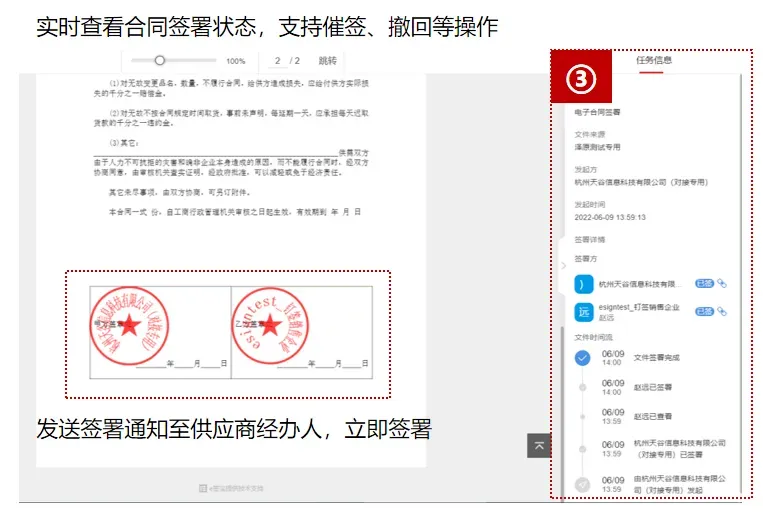Click the esigntest_打签销售企业 signer name
The image size is (763, 520).
639,307
